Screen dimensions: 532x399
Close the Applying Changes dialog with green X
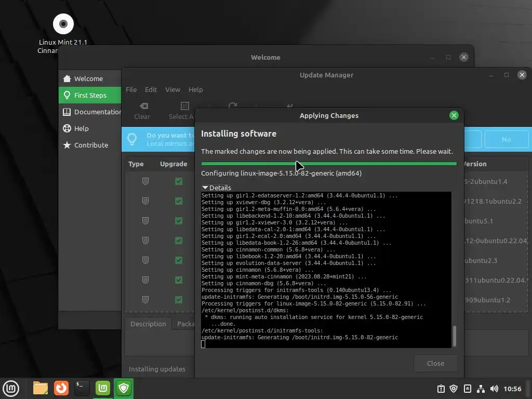[x=454, y=115]
